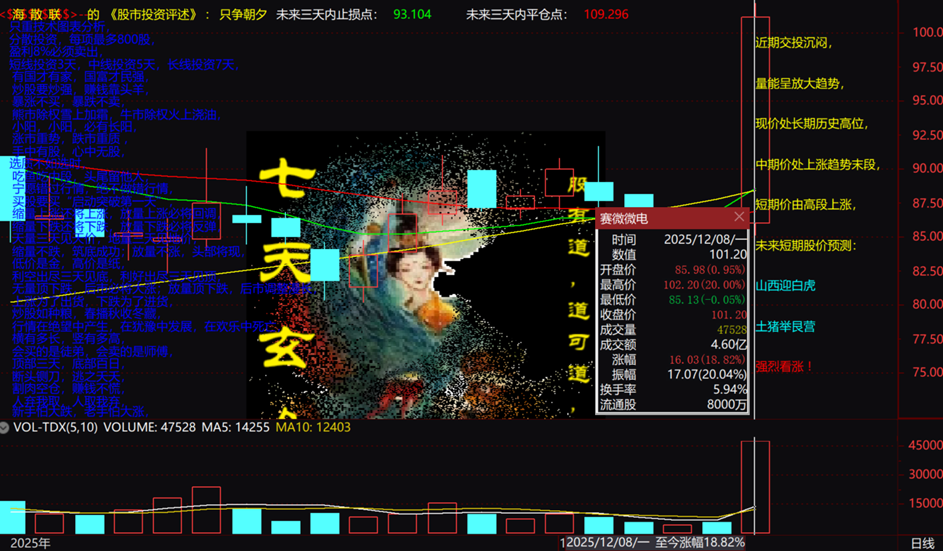Image resolution: width=949 pixels, height=551 pixels.
Task: Click the 最高价 102.20(20.00%) value
Action: pyautogui.click(x=705, y=285)
